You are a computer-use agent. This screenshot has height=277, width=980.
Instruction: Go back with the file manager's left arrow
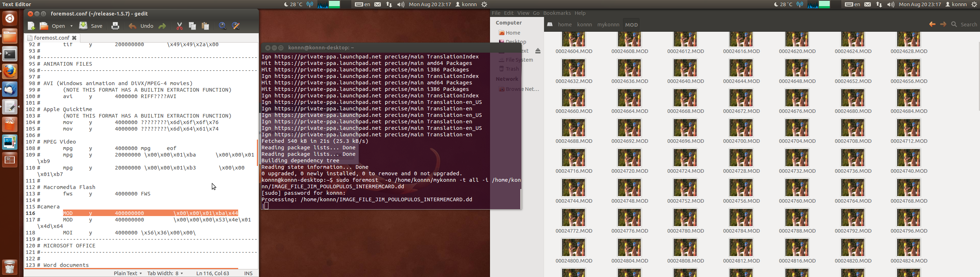tap(932, 25)
